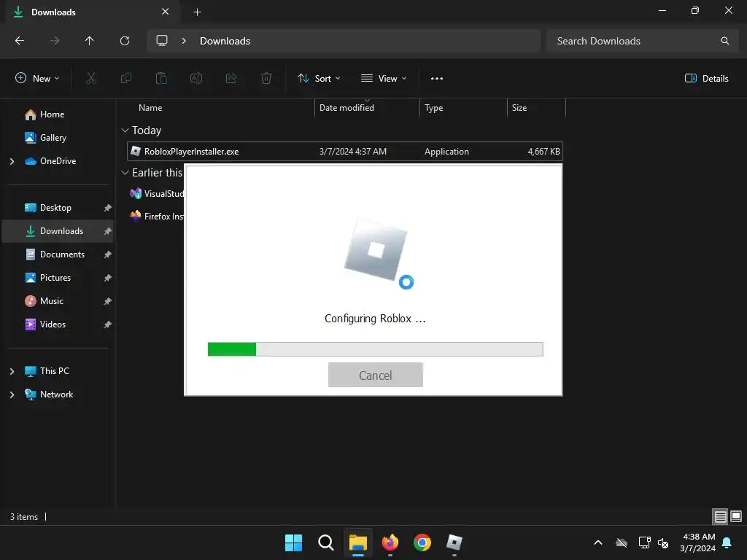Open Desktop quick access folder
This screenshot has width=747, height=560.
(x=55, y=208)
